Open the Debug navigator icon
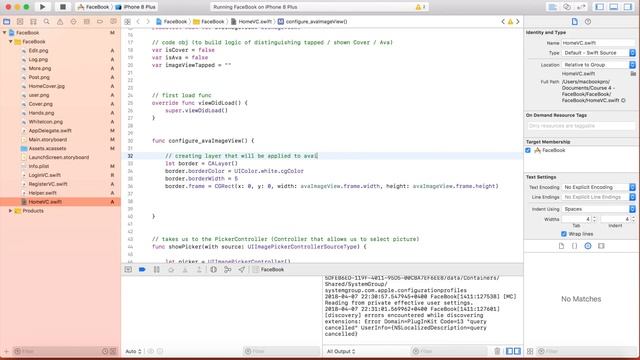 pyautogui.click(x=87, y=22)
